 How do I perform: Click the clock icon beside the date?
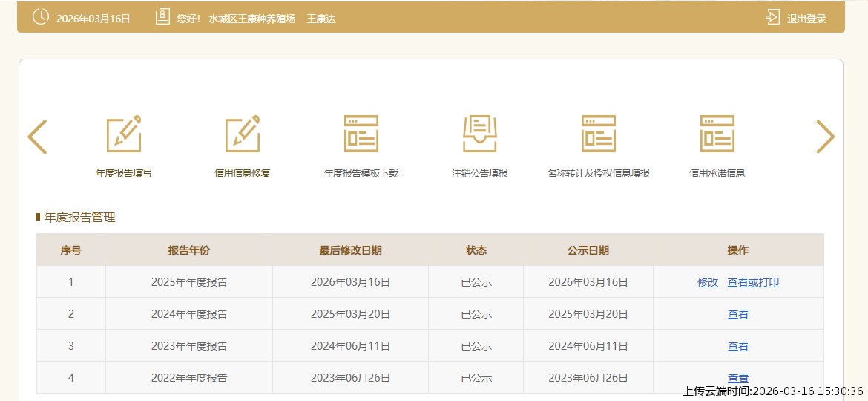42,18
